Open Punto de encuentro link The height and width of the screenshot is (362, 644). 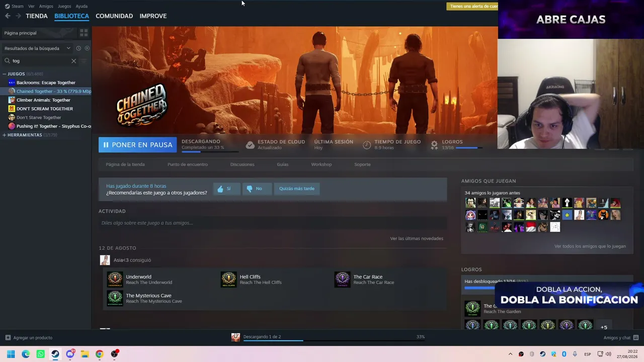[x=188, y=164]
